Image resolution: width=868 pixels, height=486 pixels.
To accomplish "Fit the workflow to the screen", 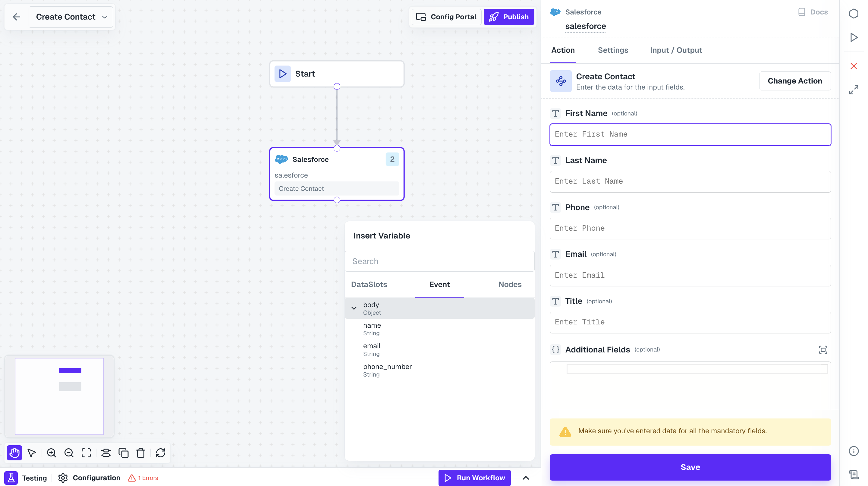I will [86, 453].
